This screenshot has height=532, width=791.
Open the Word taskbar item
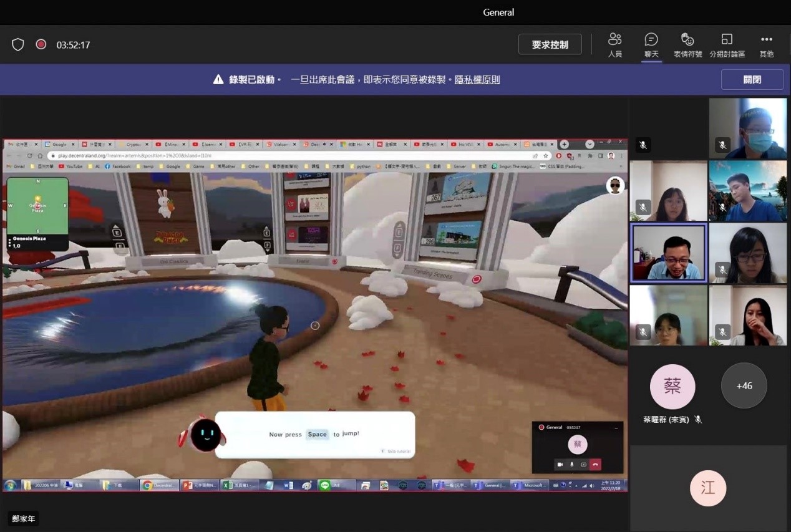click(288, 485)
